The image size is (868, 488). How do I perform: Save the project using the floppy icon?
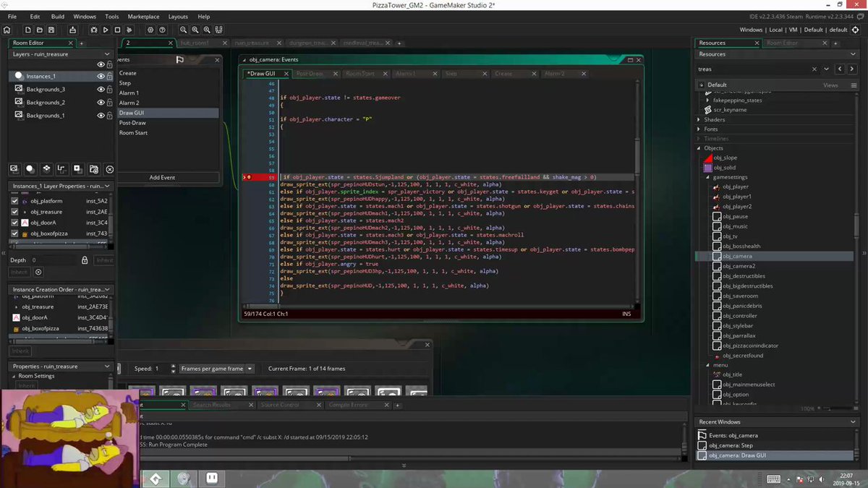(51, 30)
